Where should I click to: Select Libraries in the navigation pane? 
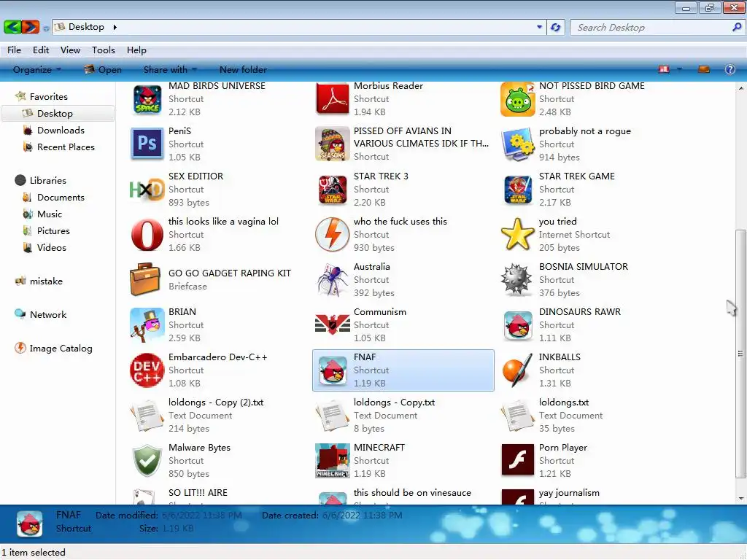tap(47, 181)
